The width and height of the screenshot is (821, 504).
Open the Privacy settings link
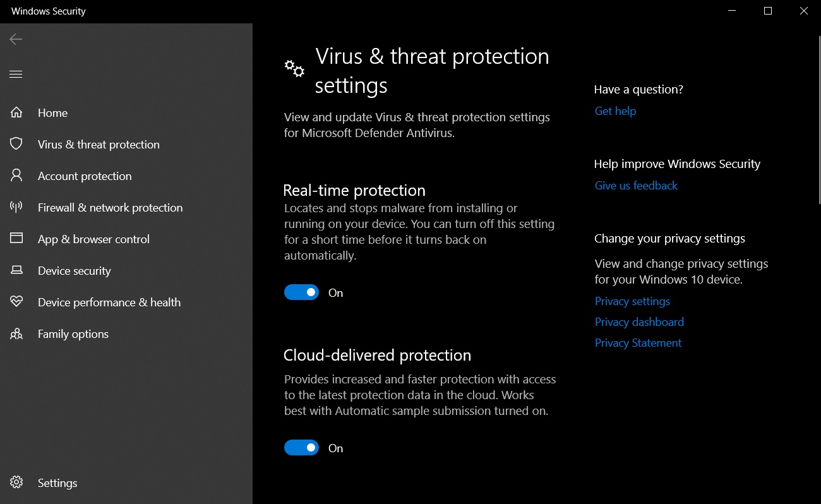point(632,301)
